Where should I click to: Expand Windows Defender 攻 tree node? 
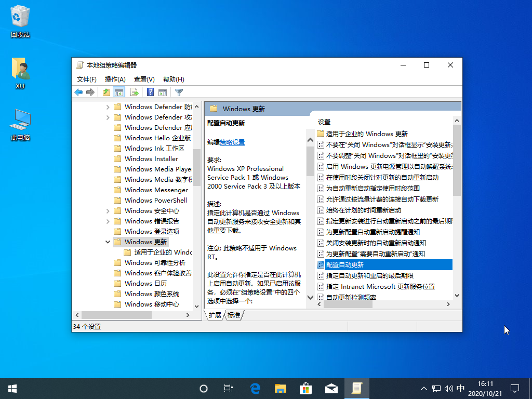108,117
